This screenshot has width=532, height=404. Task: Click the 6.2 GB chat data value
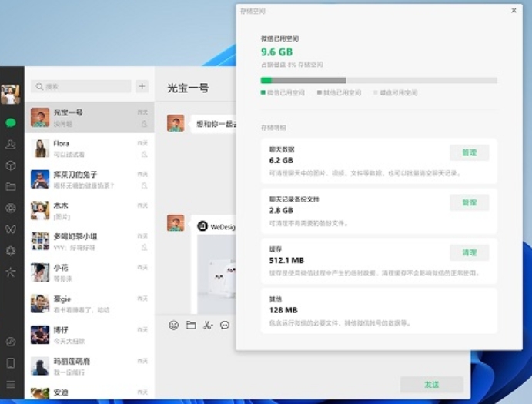coord(281,161)
